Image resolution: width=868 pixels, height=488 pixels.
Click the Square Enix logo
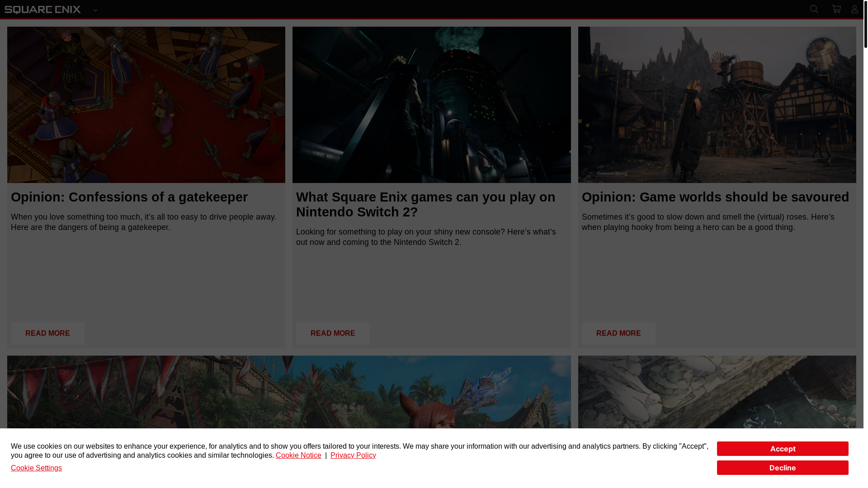pos(42,9)
